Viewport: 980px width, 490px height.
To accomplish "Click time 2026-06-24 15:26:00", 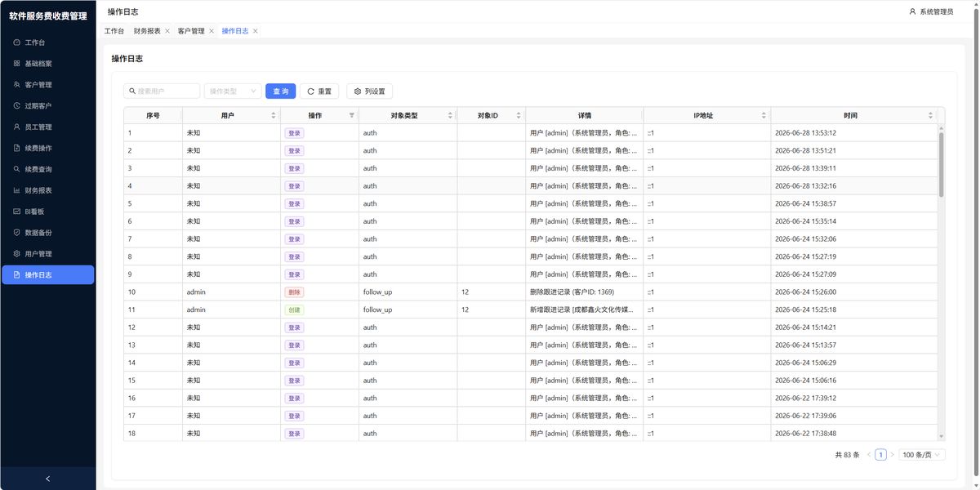I will pos(805,292).
